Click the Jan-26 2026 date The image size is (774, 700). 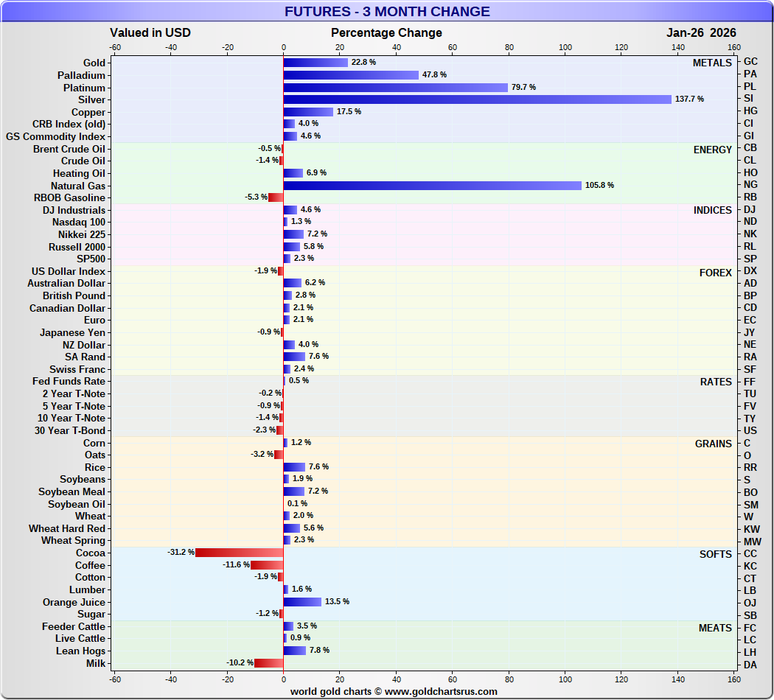point(701,32)
